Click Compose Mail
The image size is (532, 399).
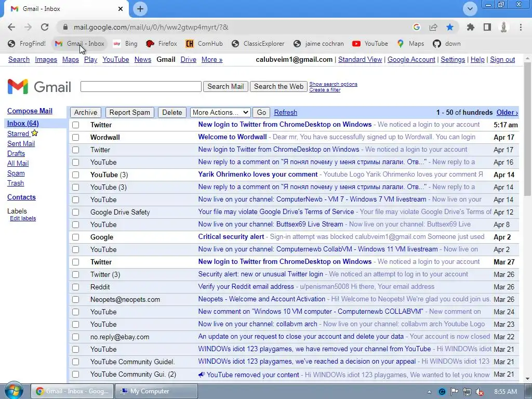pos(30,111)
